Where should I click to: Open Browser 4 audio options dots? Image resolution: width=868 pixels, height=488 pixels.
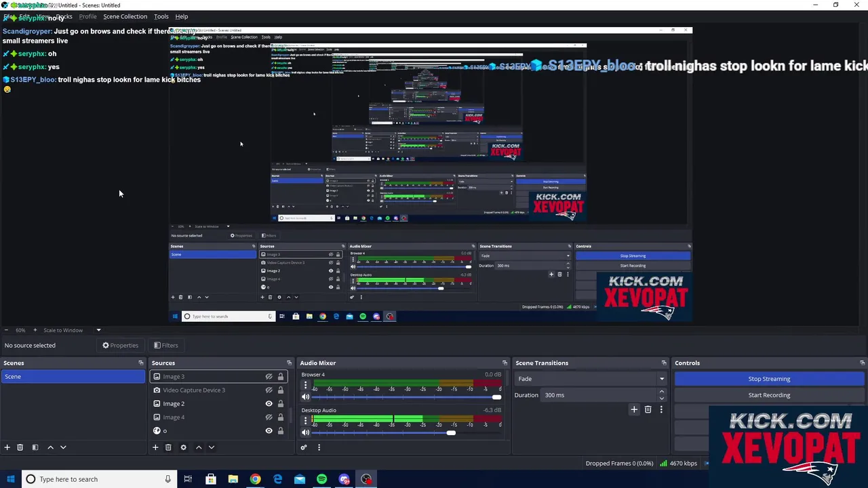305,385
